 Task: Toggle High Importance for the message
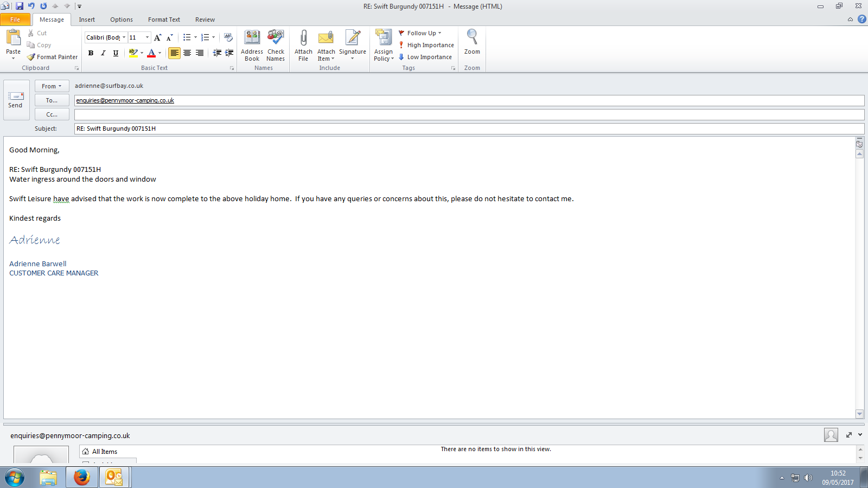click(426, 45)
